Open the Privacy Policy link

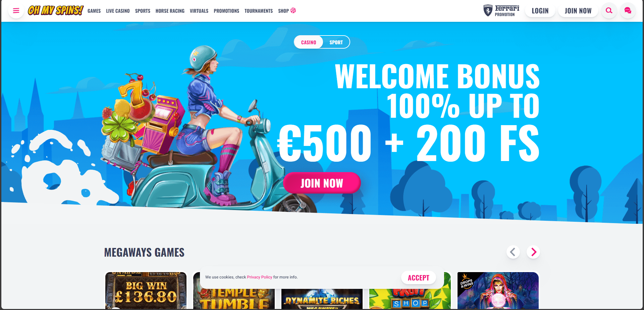tap(260, 277)
